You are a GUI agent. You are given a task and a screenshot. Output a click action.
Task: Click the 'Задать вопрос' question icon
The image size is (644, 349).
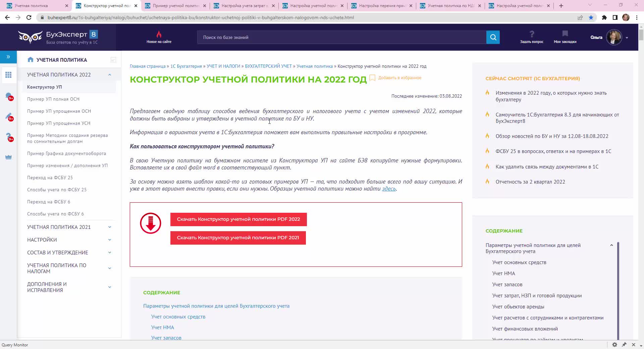click(532, 34)
